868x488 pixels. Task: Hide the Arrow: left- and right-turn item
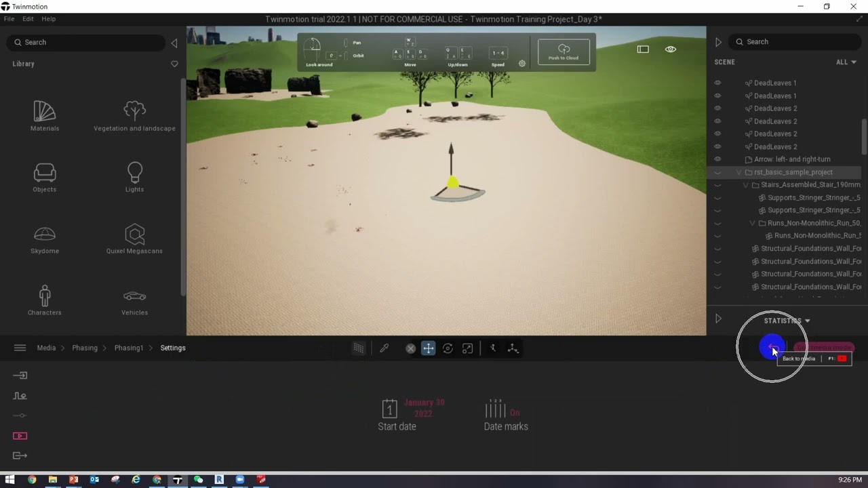tap(717, 159)
